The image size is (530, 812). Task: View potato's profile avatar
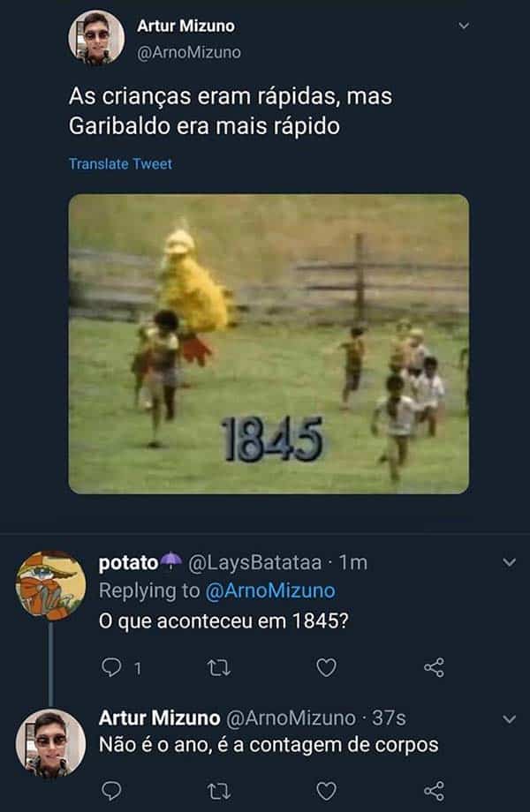(51, 585)
